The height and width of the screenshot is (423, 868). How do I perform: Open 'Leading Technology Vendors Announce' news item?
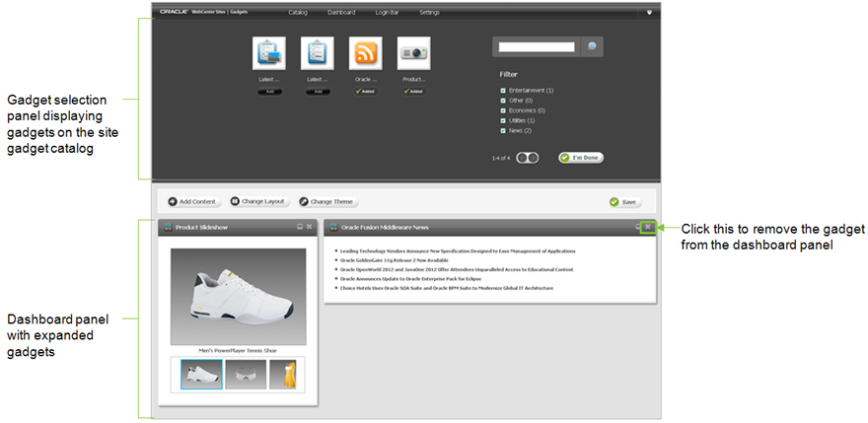pyautogui.click(x=458, y=251)
